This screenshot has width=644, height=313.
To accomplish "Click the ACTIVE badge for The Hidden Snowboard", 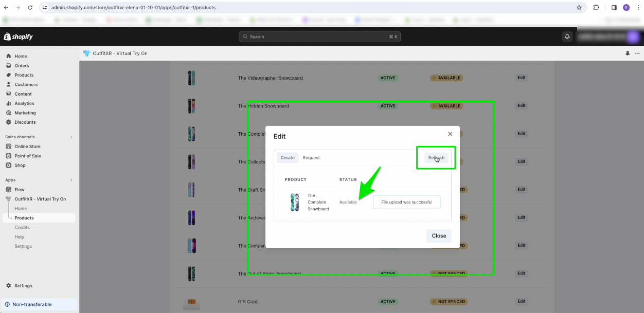I will [x=388, y=106].
